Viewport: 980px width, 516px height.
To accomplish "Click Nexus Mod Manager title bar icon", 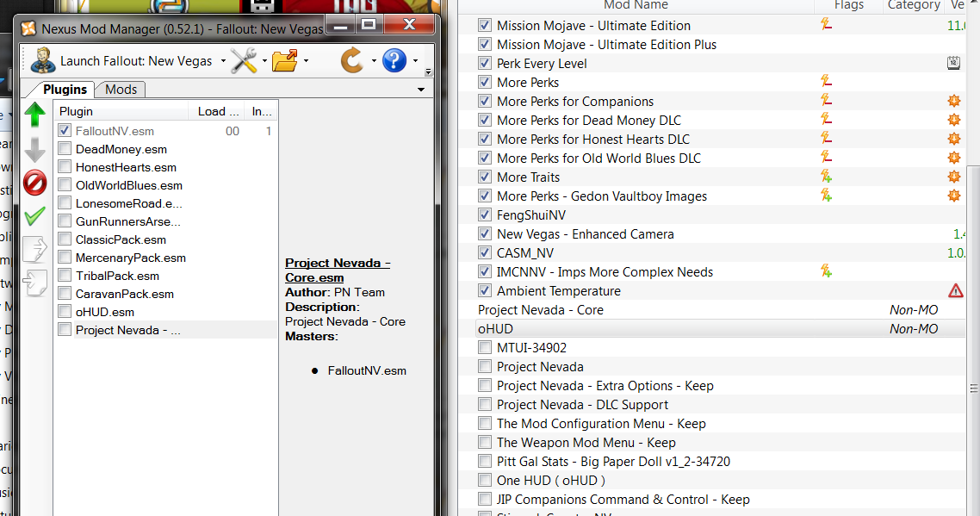I will click(x=28, y=28).
